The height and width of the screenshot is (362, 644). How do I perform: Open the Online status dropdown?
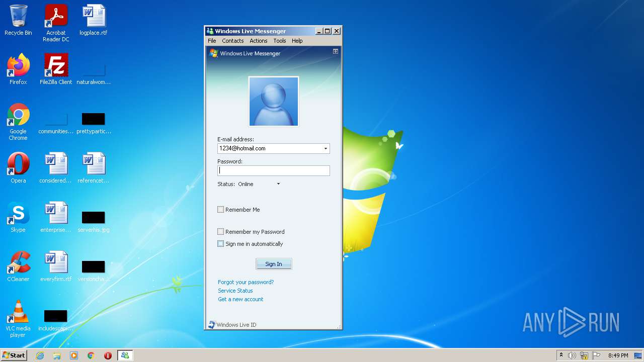click(278, 184)
